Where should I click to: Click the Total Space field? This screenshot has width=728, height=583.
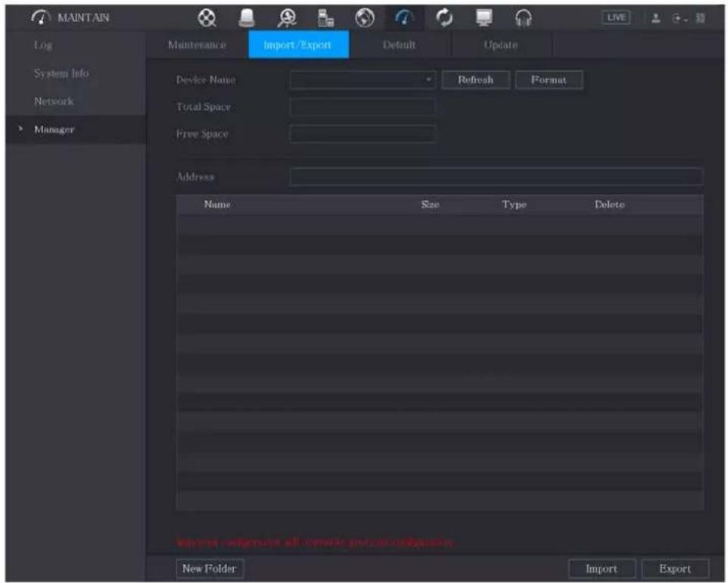[362, 107]
